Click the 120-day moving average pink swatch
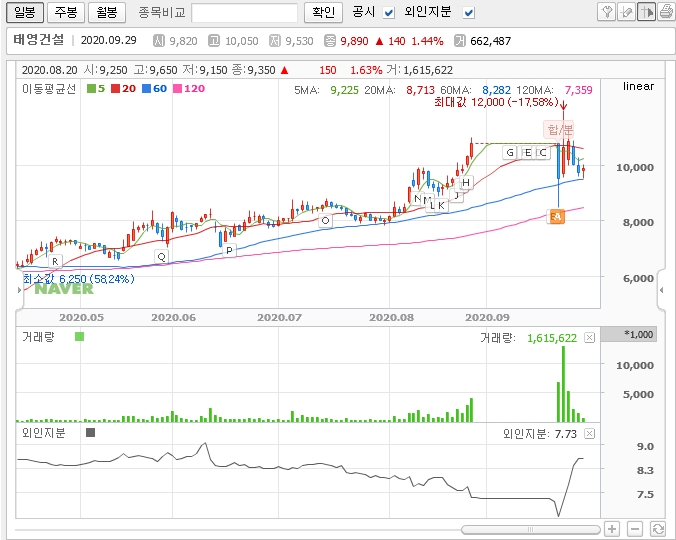 [x=176, y=89]
